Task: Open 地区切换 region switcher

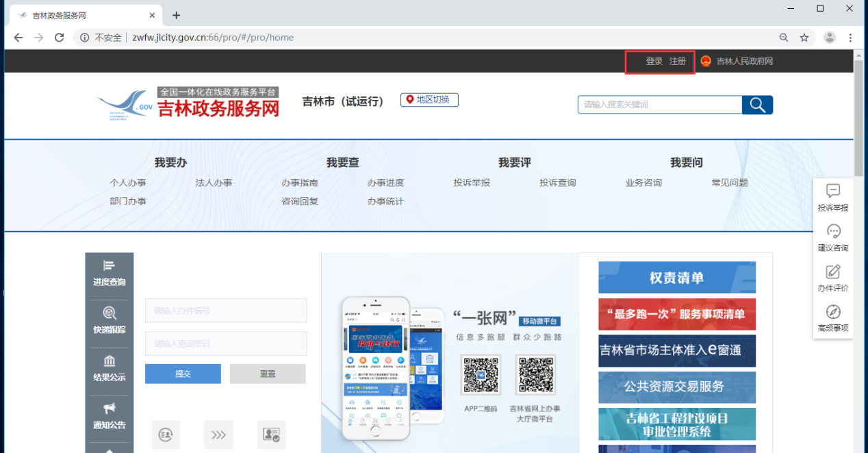Action: pyautogui.click(x=429, y=100)
